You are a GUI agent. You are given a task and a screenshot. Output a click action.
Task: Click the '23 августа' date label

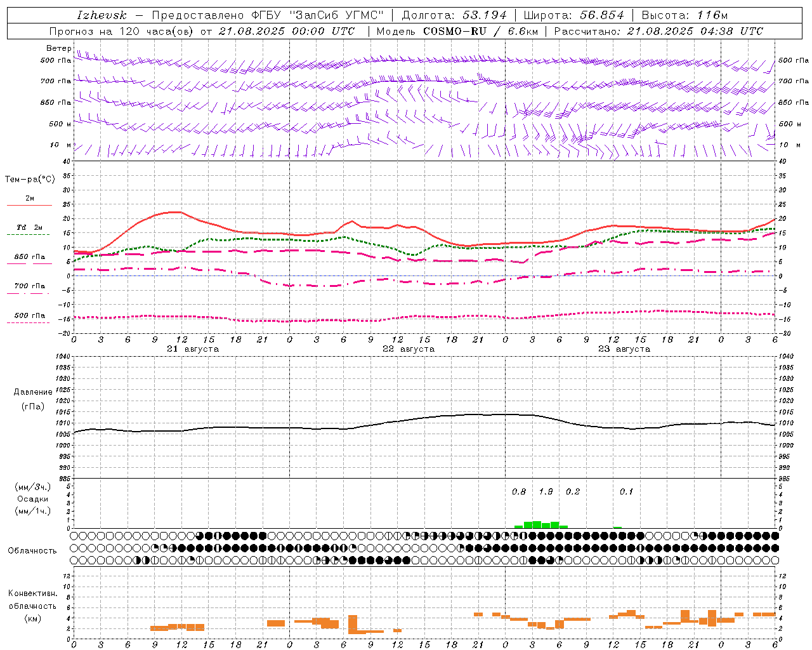point(624,349)
